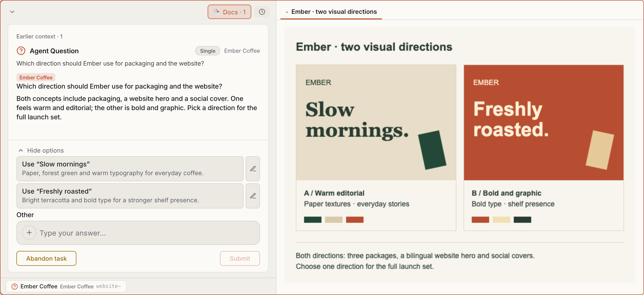
Task: Edit the Slow mornings option pencil
Action: click(253, 168)
